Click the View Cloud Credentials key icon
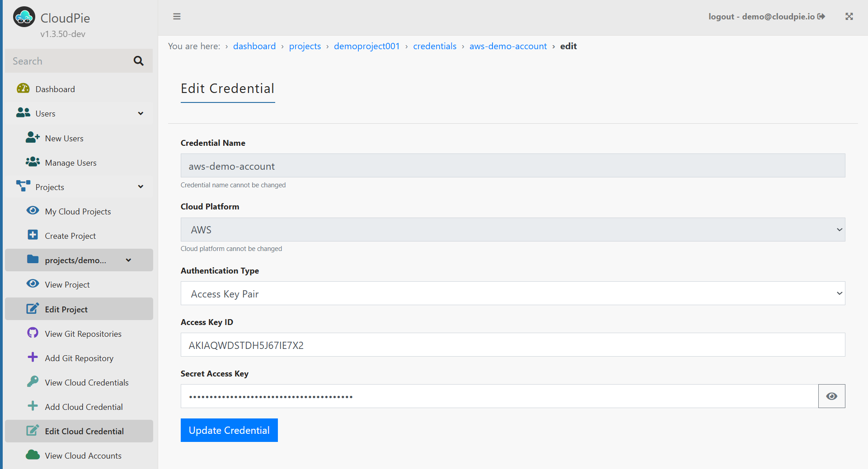This screenshot has height=469, width=868. pyautogui.click(x=33, y=382)
